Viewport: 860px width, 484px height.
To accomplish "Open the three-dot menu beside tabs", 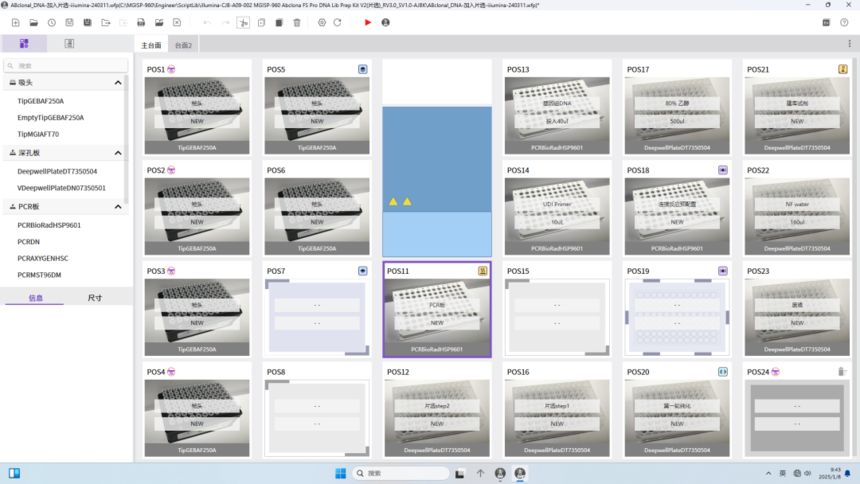I will pos(850,44).
